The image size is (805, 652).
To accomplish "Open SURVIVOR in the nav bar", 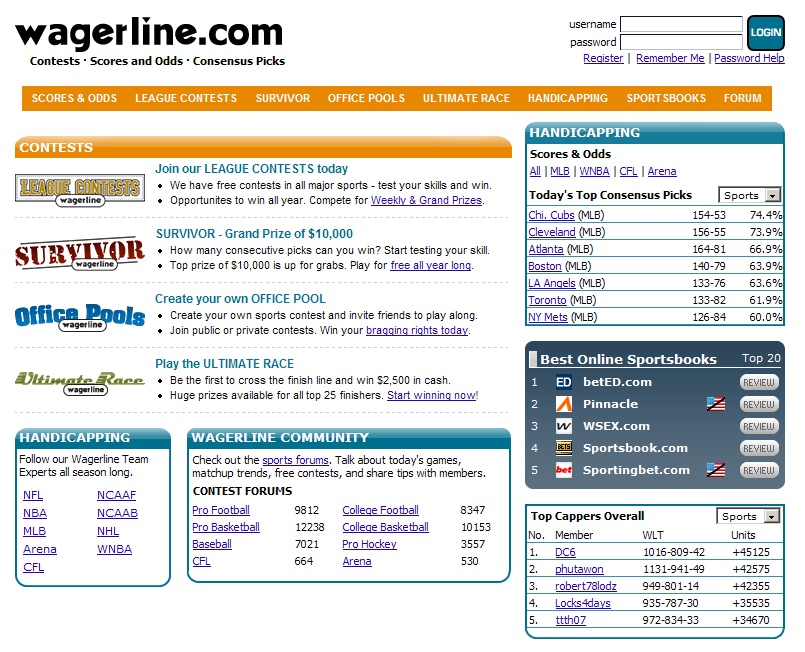I will 283,98.
